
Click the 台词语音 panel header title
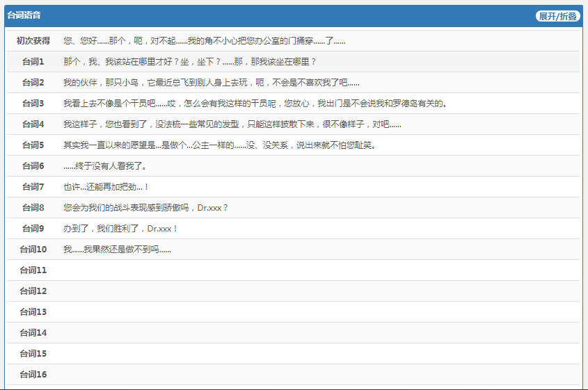(24, 15)
